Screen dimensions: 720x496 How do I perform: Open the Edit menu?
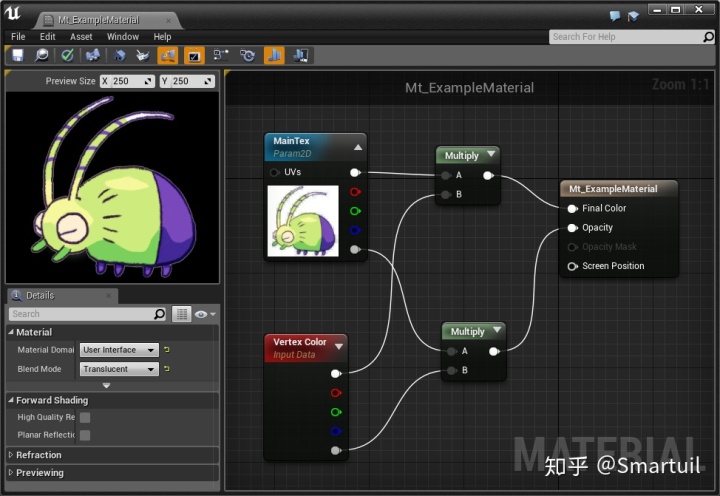point(47,37)
